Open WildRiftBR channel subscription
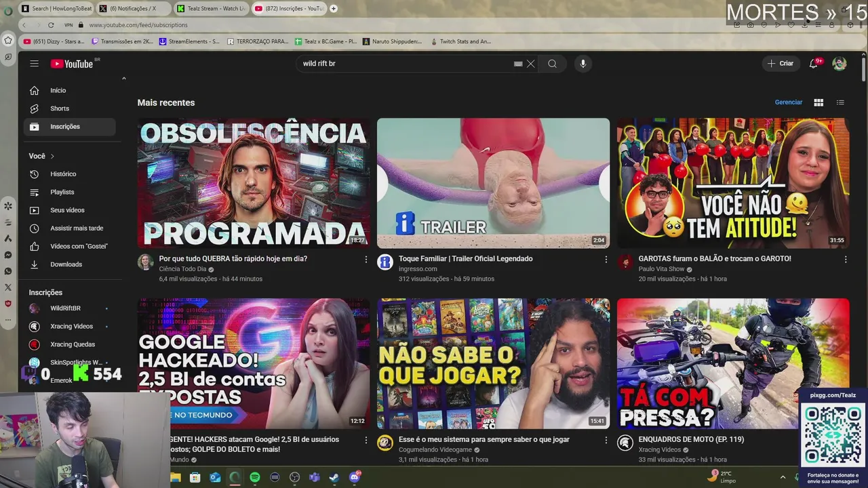Viewport: 868px width, 488px height. click(x=69, y=308)
